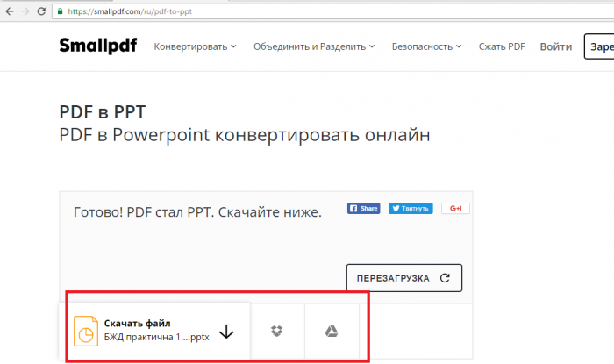This screenshot has height=364, width=614.
Task: Click the green secure lock icon
Action: click(59, 12)
